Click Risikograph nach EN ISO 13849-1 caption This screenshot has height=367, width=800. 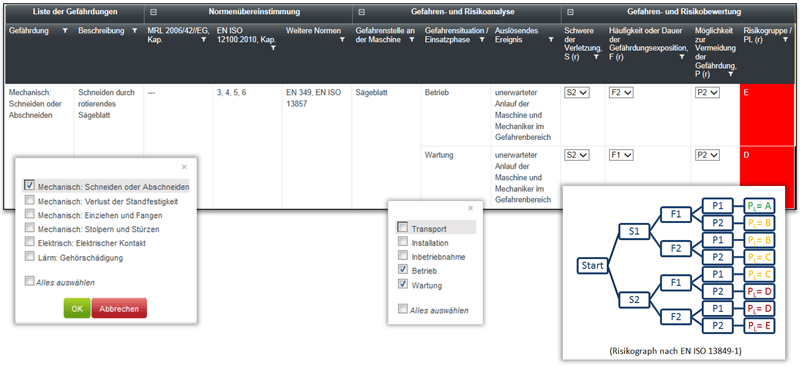(x=677, y=350)
